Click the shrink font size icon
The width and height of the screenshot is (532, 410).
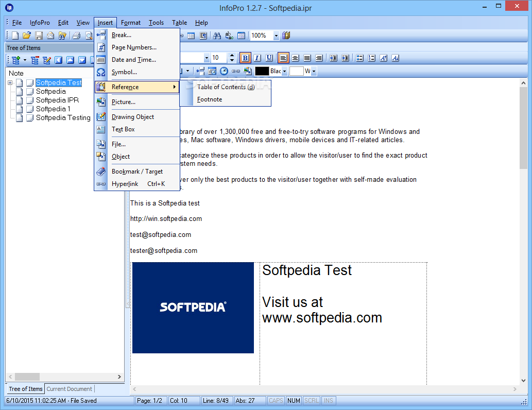396,58
